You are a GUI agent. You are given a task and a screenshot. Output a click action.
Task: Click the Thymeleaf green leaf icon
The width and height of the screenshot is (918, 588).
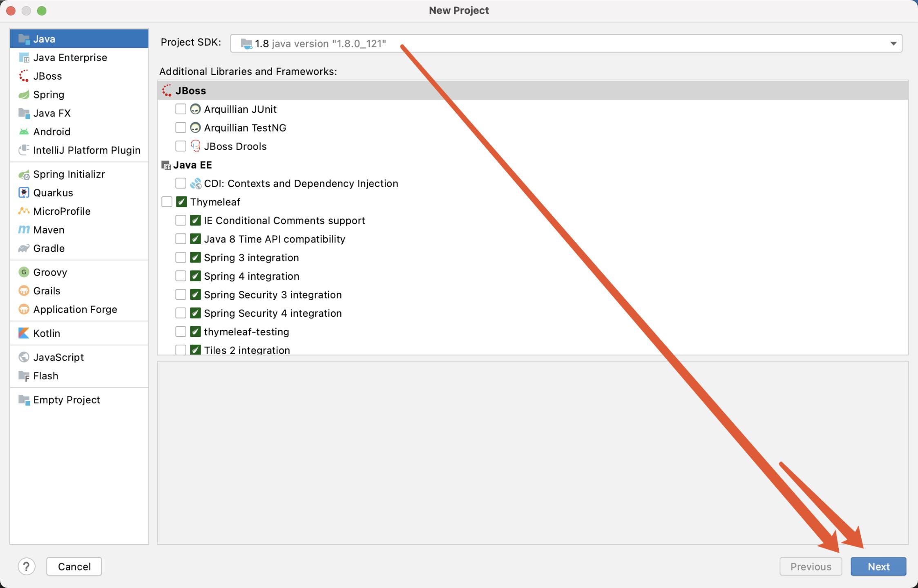181,202
